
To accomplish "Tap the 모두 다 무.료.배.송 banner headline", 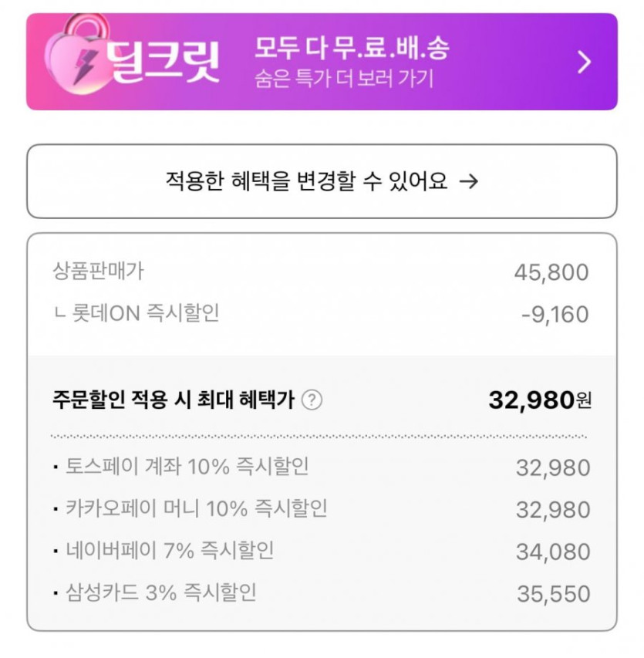I will [x=351, y=48].
